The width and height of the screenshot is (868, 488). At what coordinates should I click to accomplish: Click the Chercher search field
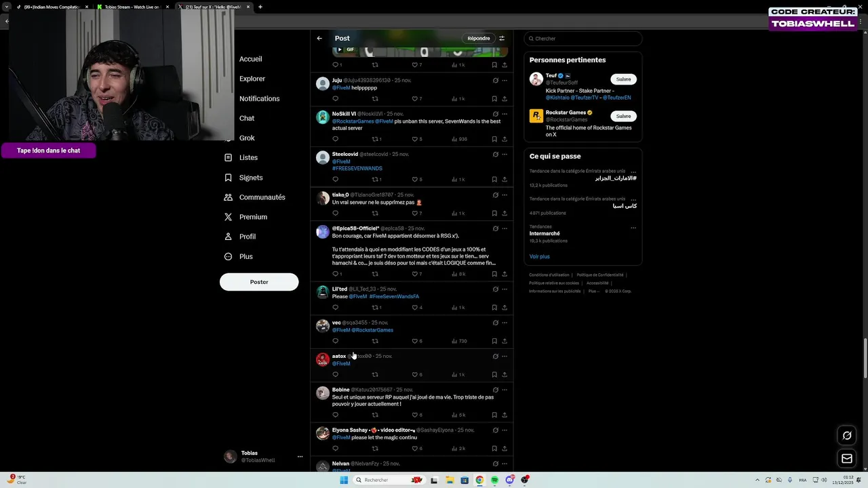pos(583,39)
